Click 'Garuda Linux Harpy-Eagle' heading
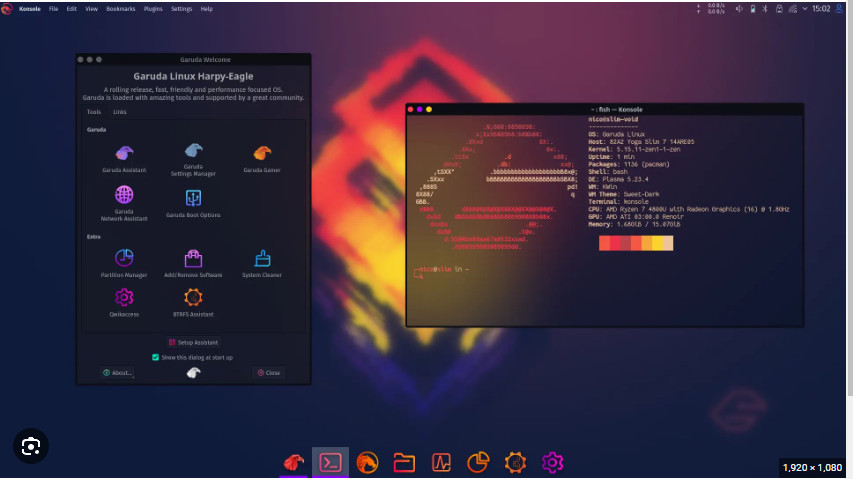 tap(193, 76)
